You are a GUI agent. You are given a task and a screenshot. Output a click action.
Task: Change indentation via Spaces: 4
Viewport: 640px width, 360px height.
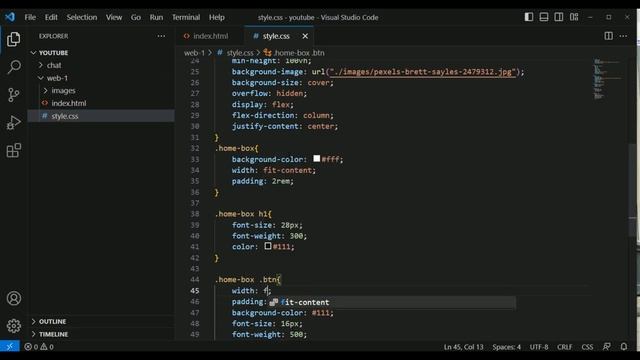click(506, 347)
